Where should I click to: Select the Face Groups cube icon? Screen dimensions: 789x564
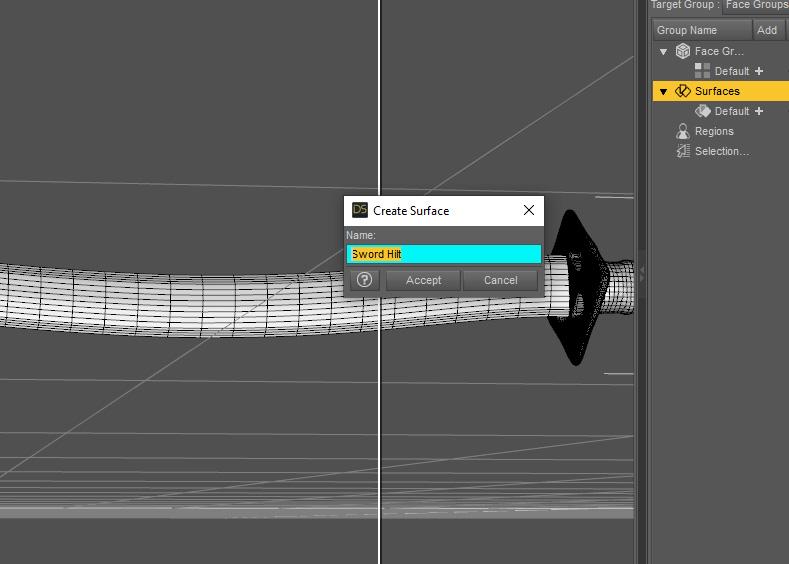click(683, 51)
